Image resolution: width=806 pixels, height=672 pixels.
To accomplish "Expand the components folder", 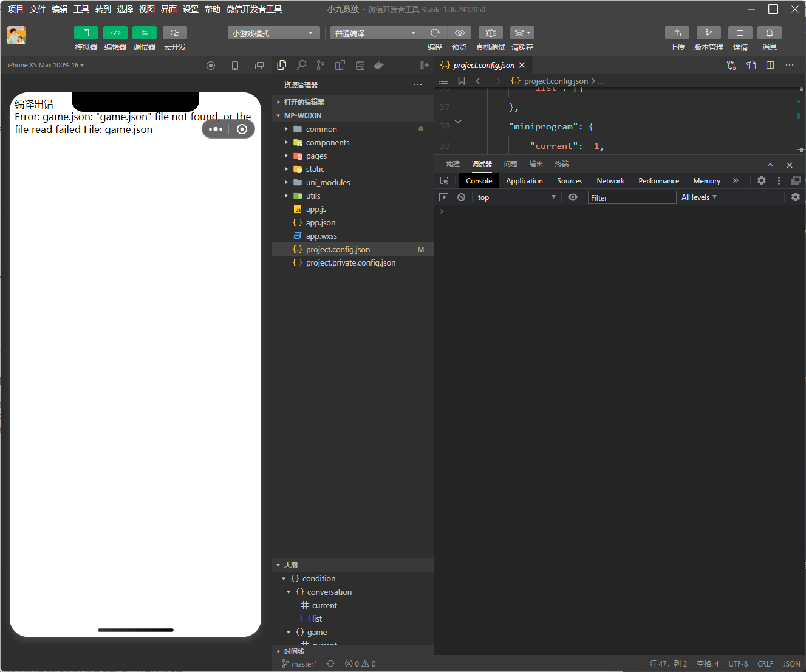I will click(353, 142).
